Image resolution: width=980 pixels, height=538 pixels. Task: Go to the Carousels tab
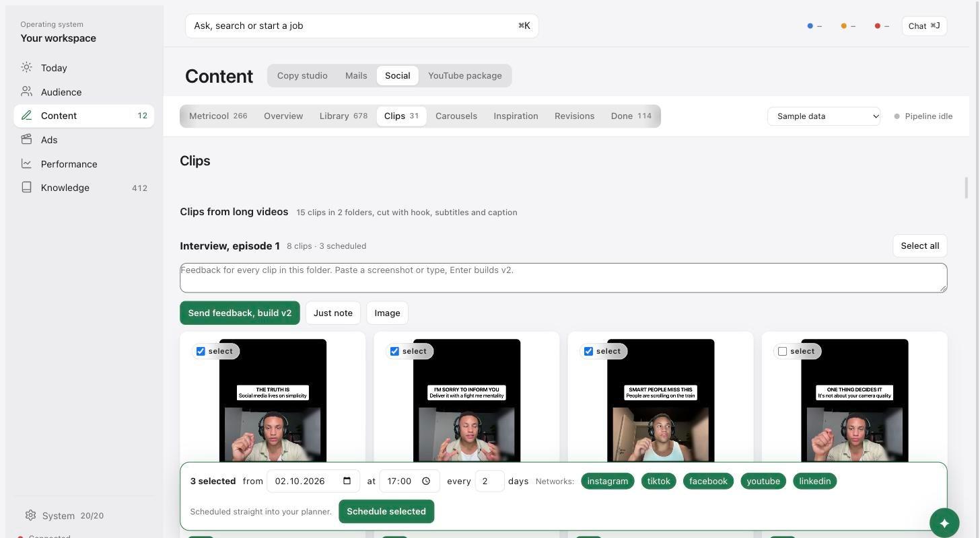(456, 116)
